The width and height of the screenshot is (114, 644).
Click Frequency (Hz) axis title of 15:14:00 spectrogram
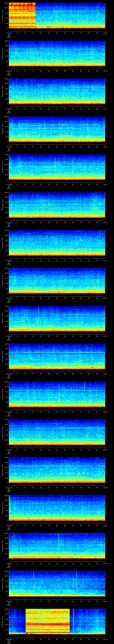point(3,16)
